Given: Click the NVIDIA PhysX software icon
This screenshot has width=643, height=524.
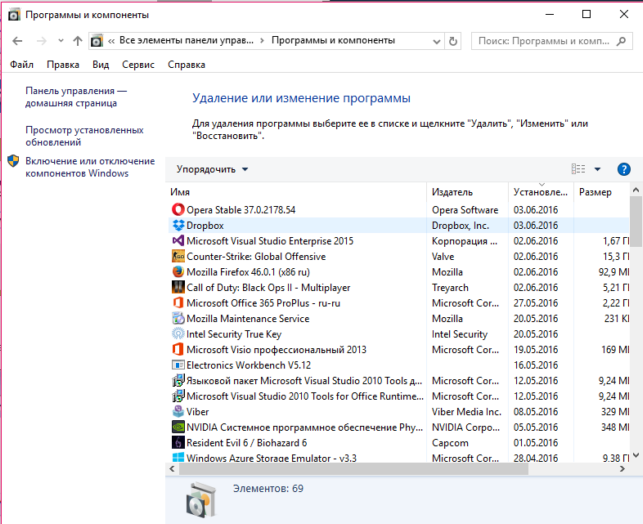Looking at the screenshot, I should click(x=178, y=427).
